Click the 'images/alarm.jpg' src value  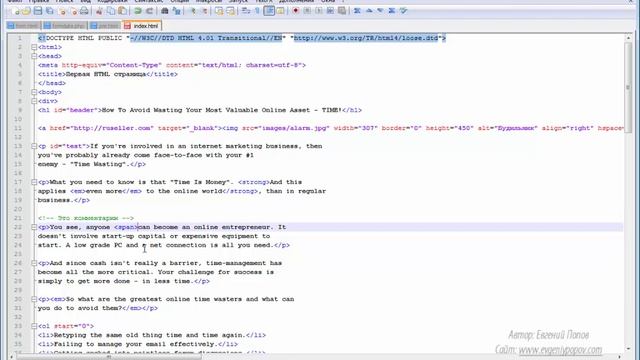(x=294, y=128)
